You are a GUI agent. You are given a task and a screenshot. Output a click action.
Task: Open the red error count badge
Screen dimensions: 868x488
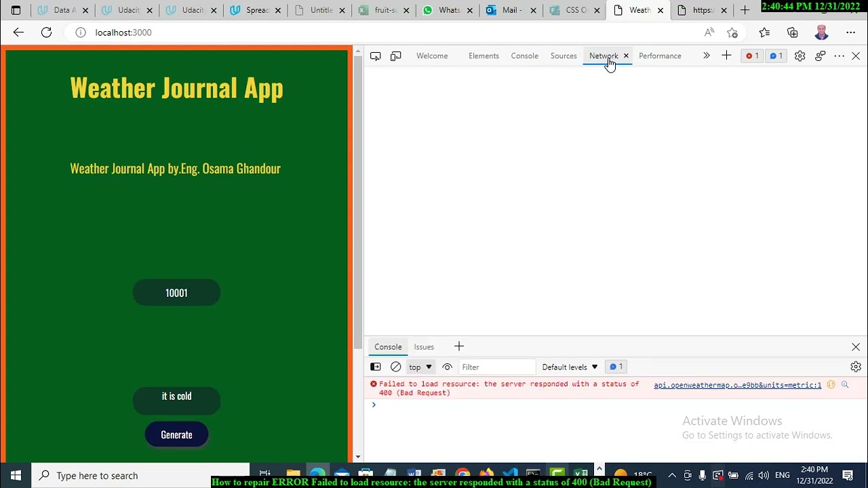tap(751, 56)
